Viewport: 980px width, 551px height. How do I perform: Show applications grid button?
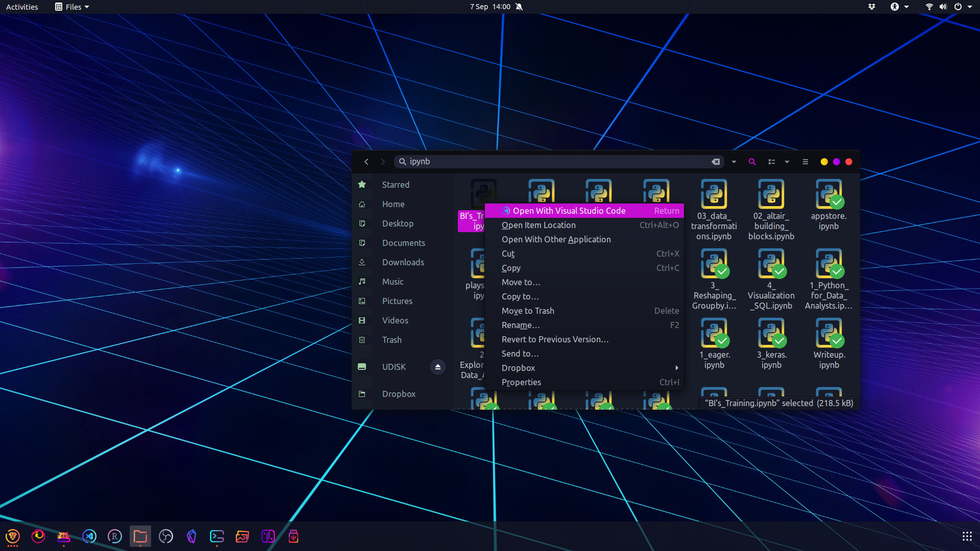[x=967, y=536]
